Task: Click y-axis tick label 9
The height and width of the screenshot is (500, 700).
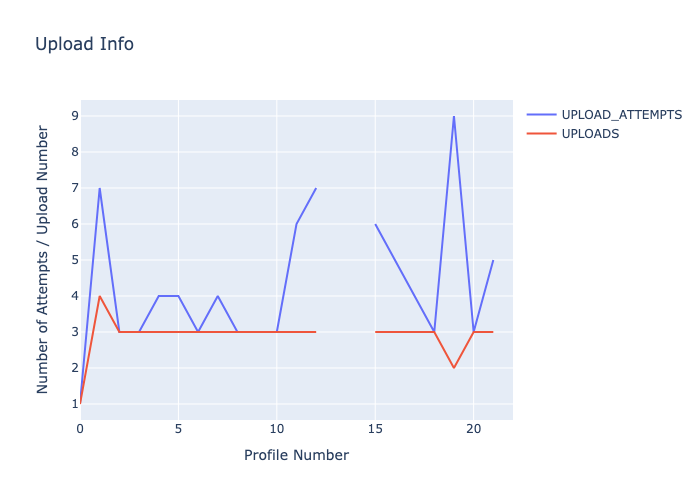Action: pos(74,116)
